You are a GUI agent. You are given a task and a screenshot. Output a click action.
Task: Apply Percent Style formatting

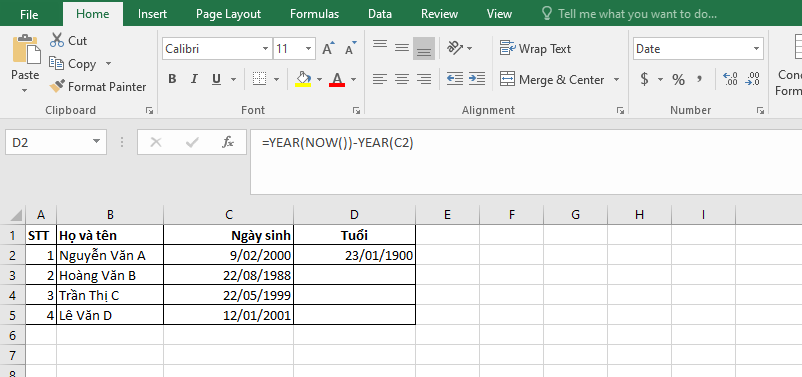(x=678, y=79)
